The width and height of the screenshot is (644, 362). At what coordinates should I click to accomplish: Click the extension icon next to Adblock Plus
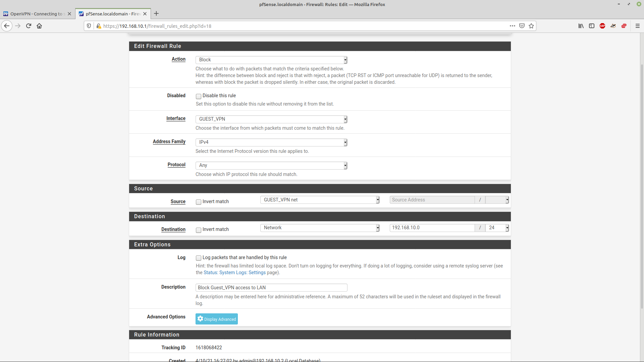[x=613, y=26]
